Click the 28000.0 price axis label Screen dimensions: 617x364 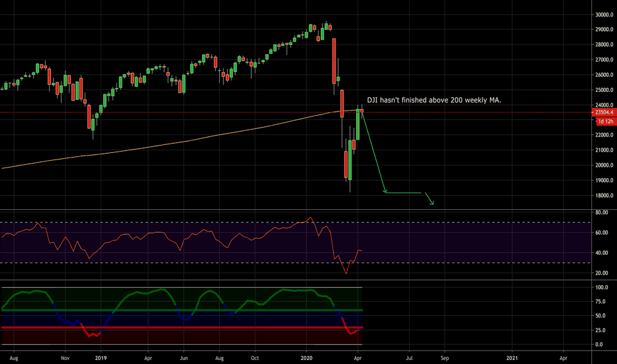pos(604,44)
